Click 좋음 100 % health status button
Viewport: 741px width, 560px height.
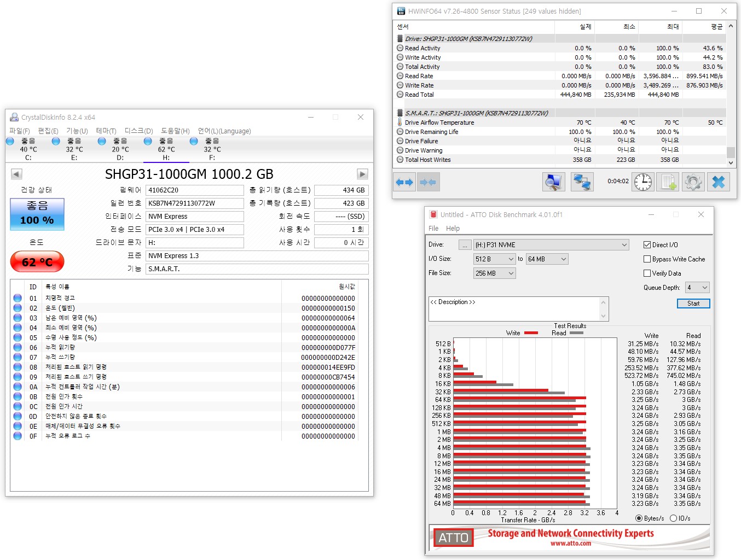(x=37, y=214)
